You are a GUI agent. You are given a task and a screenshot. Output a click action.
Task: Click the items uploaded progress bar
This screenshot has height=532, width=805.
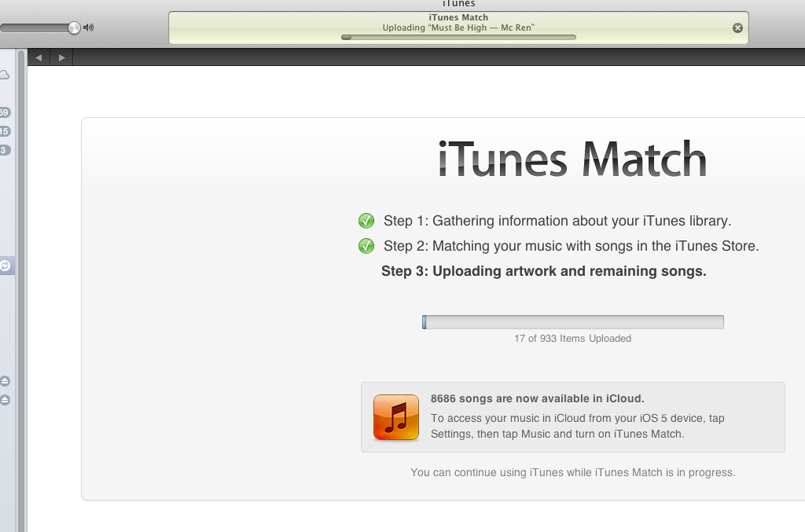tap(573, 322)
